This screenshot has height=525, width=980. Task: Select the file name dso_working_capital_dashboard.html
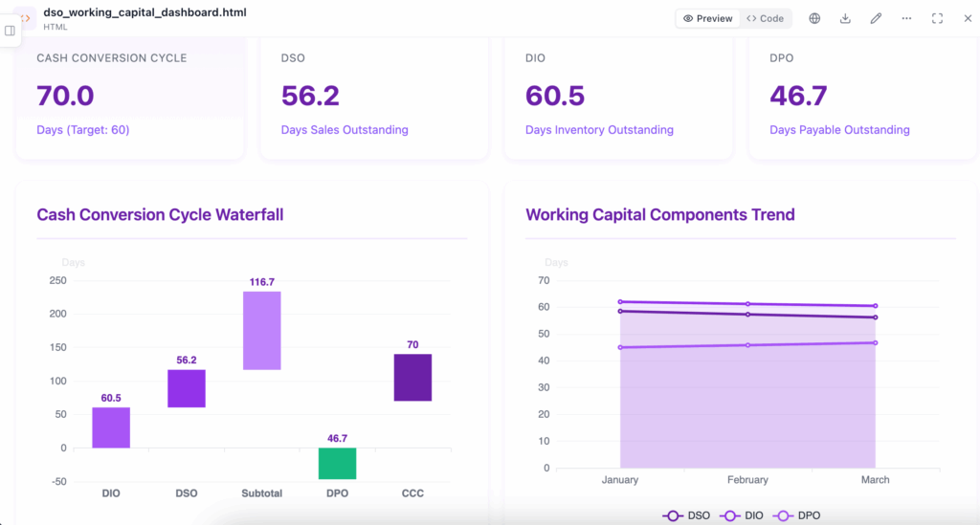(x=145, y=12)
